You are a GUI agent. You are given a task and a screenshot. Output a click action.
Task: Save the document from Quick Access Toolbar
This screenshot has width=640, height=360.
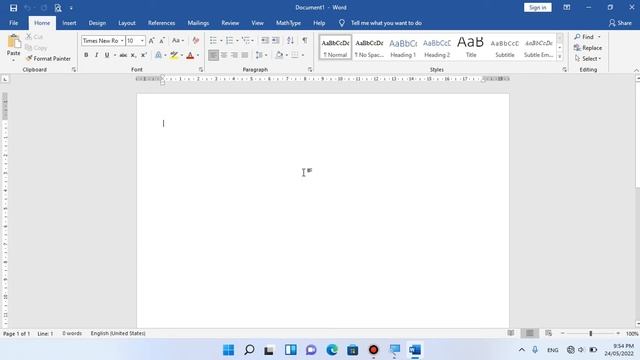(x=13, y=8)
